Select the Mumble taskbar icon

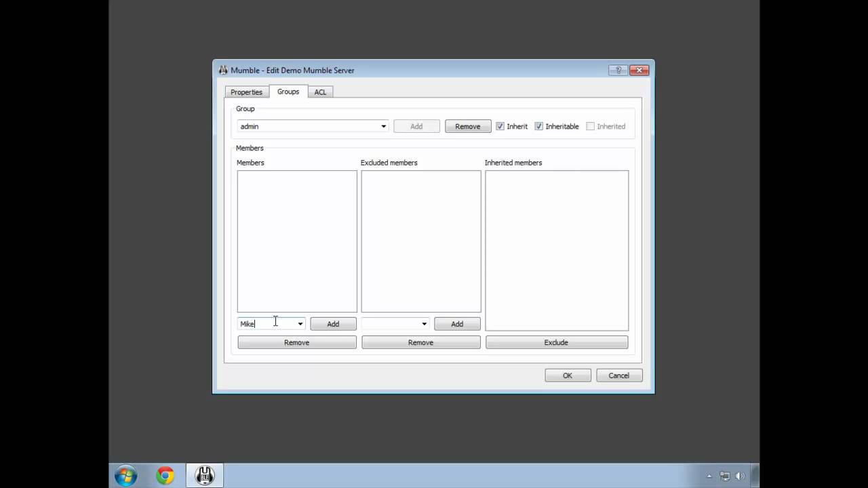point(205,476)
